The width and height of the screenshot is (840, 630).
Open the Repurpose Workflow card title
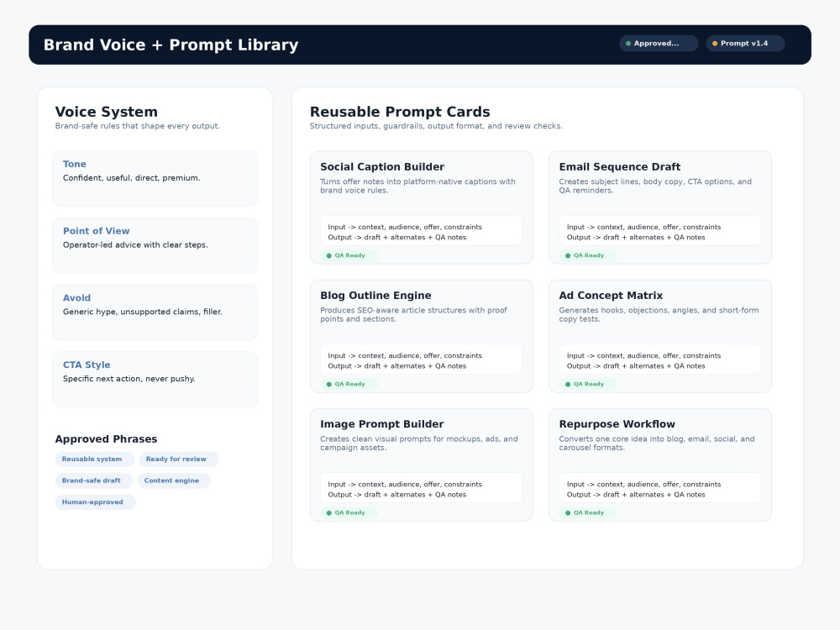617,424
